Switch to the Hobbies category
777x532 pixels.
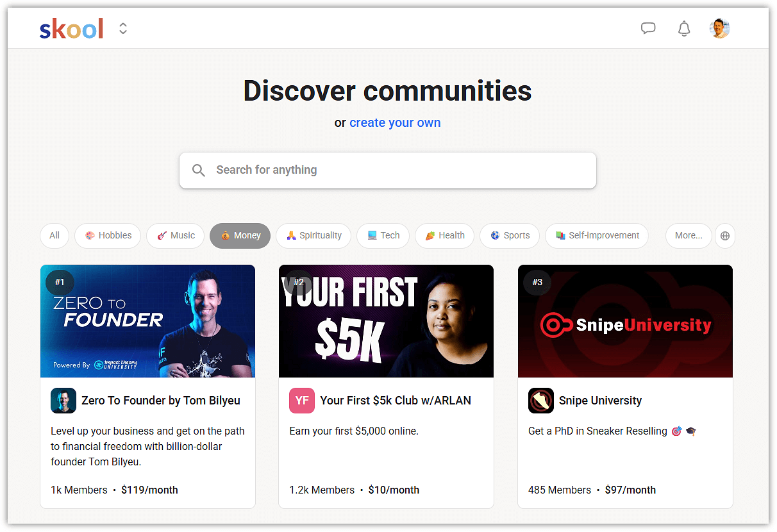[108, 235]
